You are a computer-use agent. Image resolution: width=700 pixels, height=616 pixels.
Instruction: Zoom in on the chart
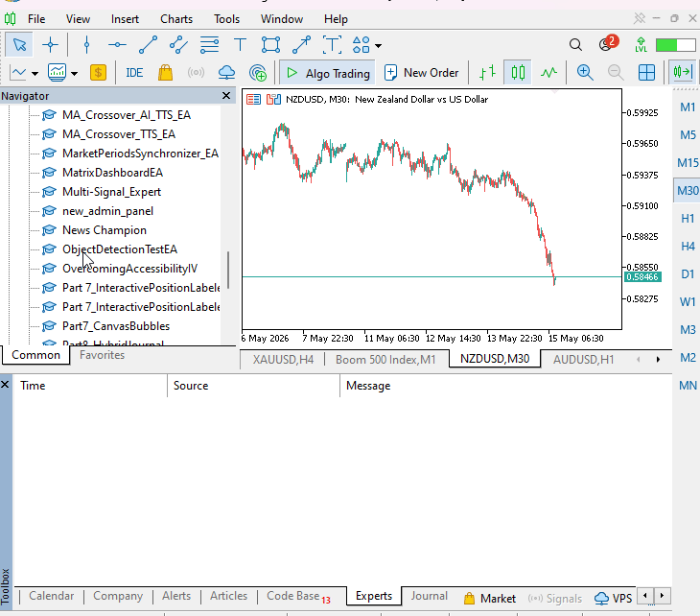click(x=585, y=72)
